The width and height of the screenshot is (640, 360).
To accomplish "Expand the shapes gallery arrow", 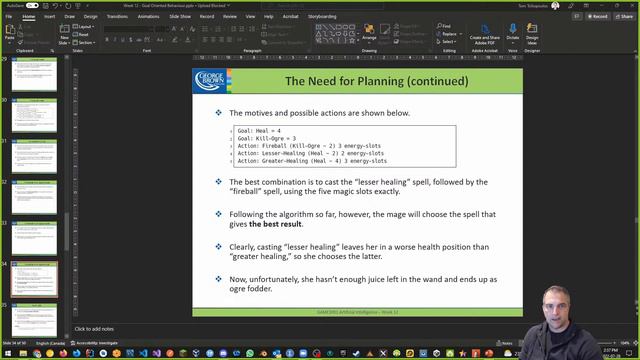I will tap(358, 41).
